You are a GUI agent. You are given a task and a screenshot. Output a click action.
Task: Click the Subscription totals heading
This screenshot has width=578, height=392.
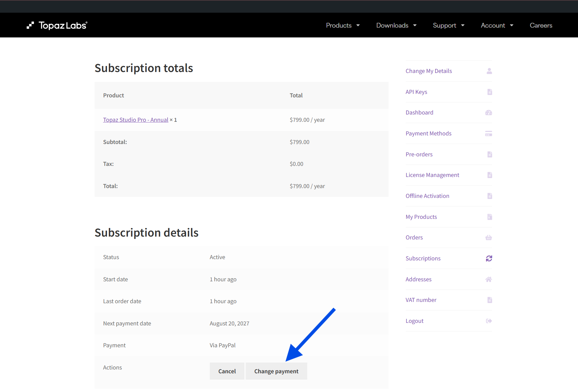(x=144, y=68)
